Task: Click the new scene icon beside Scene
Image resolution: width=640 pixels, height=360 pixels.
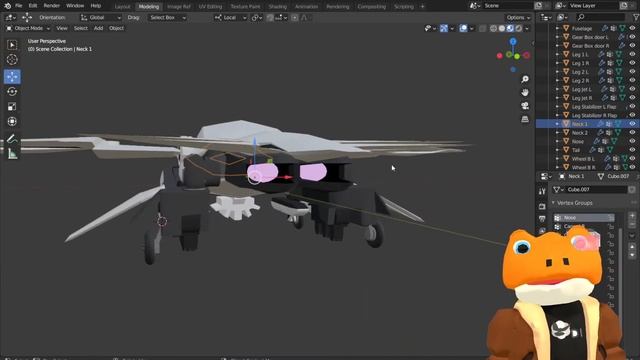Action: click(538, 6)
